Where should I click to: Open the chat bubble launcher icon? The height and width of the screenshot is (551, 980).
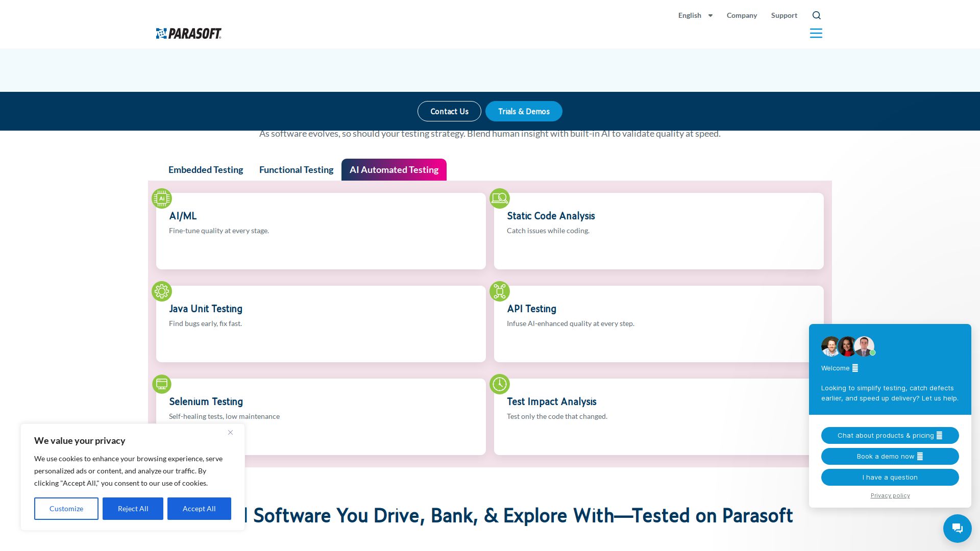coord(957,528)
